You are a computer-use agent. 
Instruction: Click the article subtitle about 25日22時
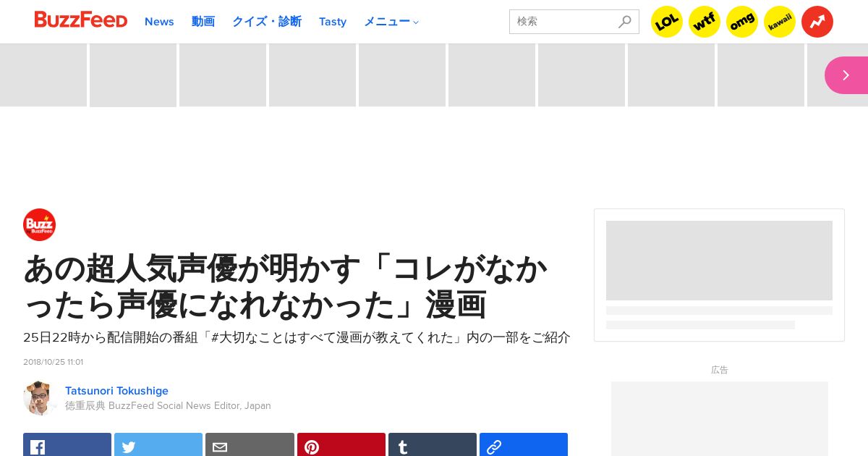click(x=297, y=337)
